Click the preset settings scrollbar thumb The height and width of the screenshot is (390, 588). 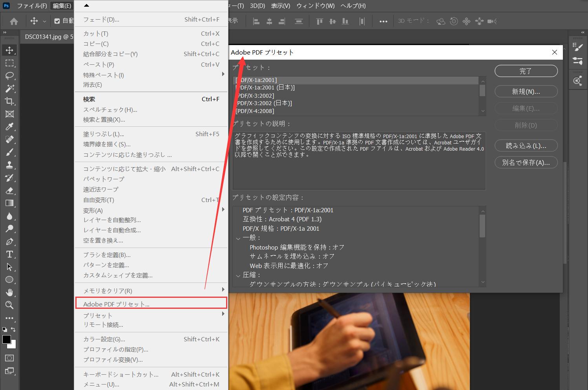point(482,226)
